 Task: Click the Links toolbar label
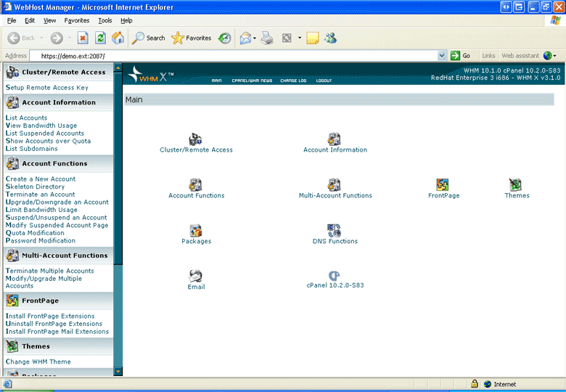[488, 56]
